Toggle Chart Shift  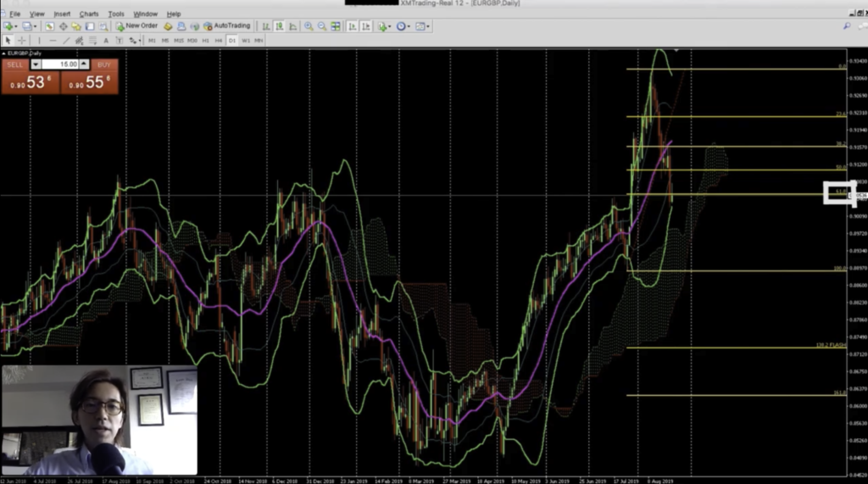[366, 26]
